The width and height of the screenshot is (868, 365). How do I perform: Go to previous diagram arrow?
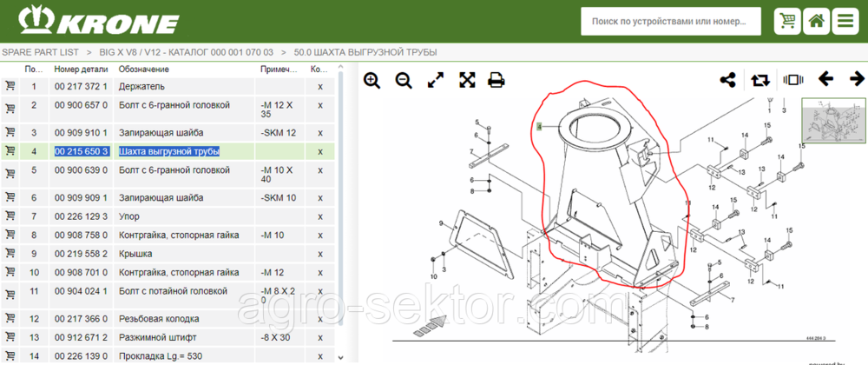coord(826,79)
